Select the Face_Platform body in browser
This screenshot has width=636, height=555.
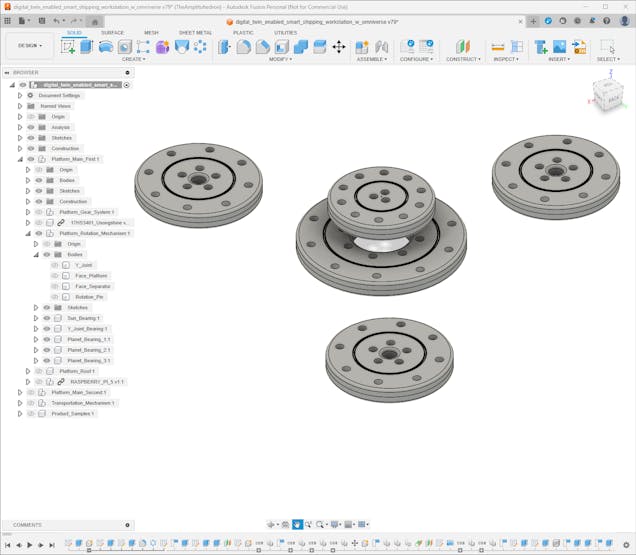91,276
